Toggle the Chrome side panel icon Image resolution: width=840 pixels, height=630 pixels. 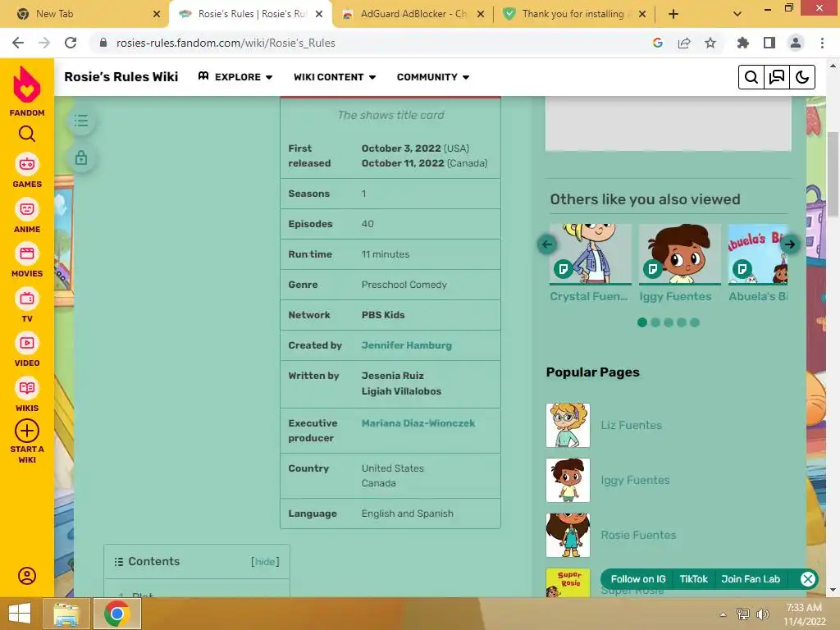pos(769,43)
